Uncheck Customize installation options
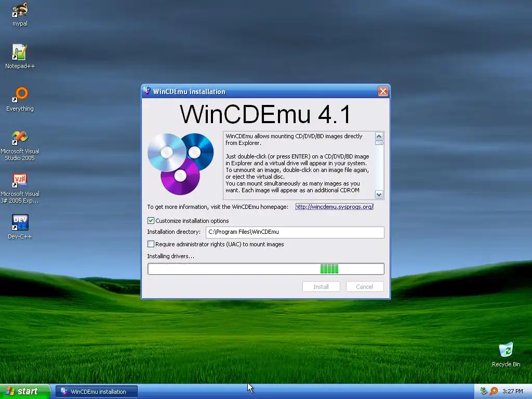The width and height of the screenshot is (532, 399). point(151,220)
